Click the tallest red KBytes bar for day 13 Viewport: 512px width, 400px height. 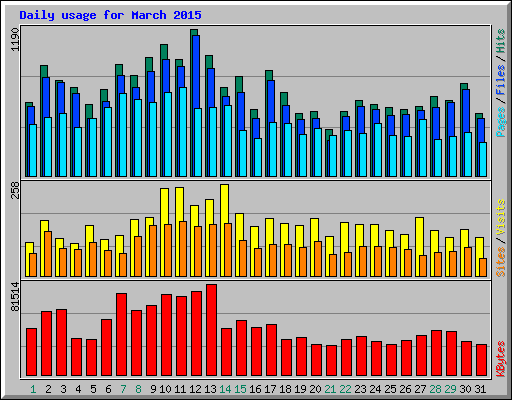211,330
